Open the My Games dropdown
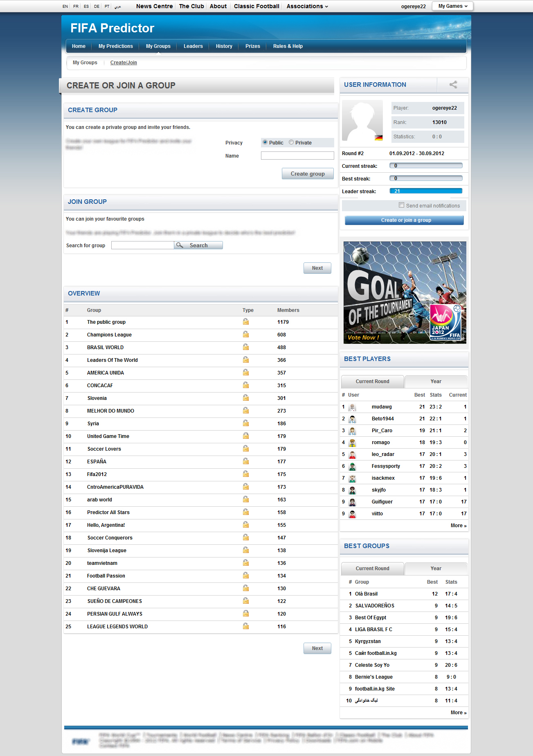 (452, 6)
